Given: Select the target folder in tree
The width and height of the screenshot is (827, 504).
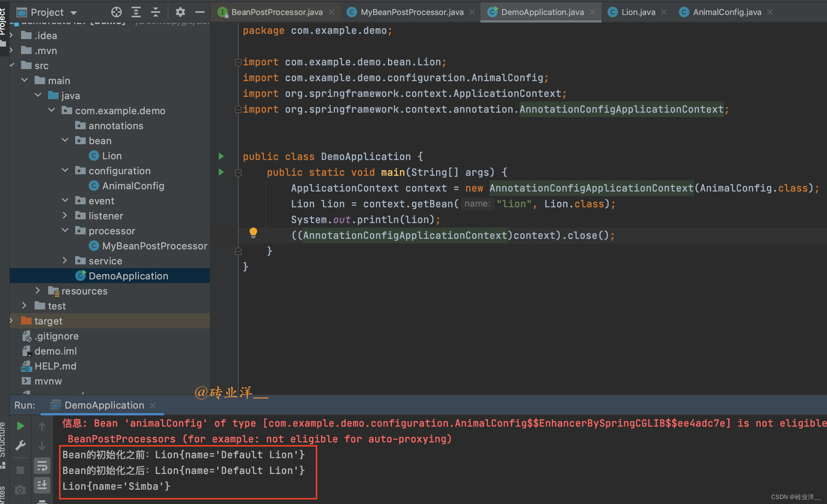Looking at the screenshot, I should [x=48, y=321].
